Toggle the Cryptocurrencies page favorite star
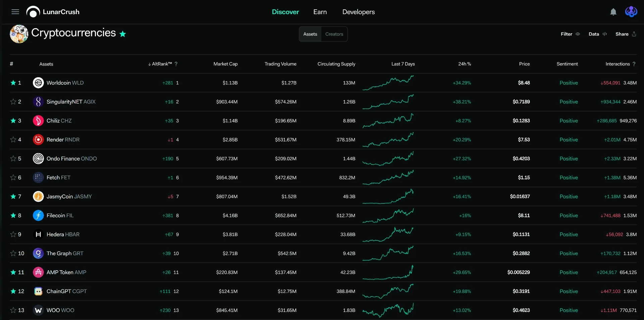The width and height of the screenshot is (644, 320). [123, 34]
